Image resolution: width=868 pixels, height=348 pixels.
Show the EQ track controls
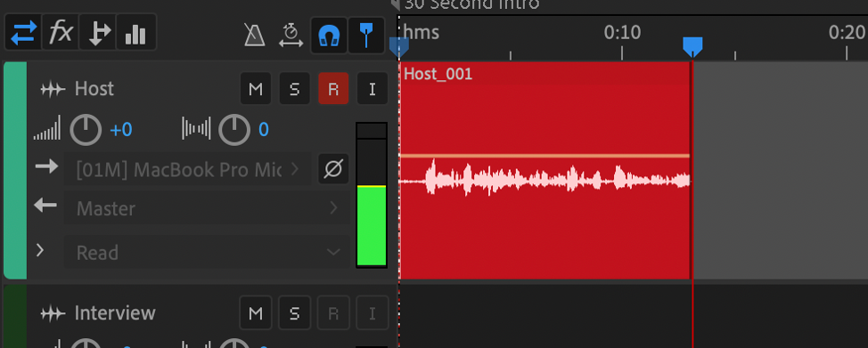(135, 33)
